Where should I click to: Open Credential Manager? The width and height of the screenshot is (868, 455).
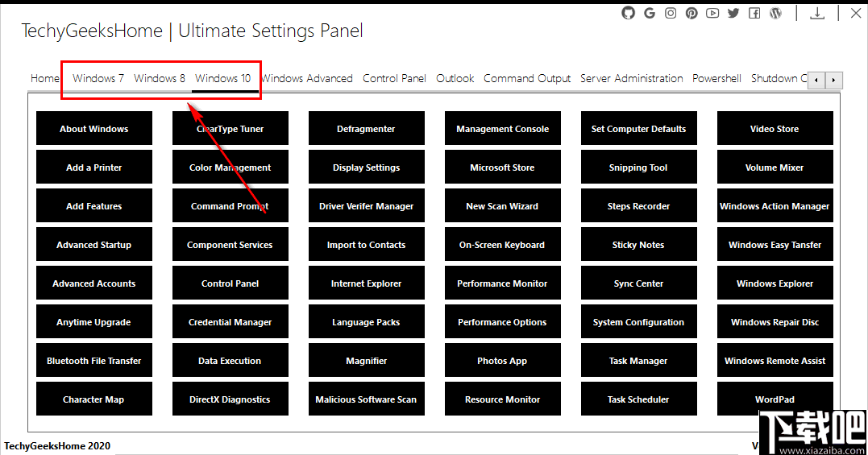tap(230, 322)
